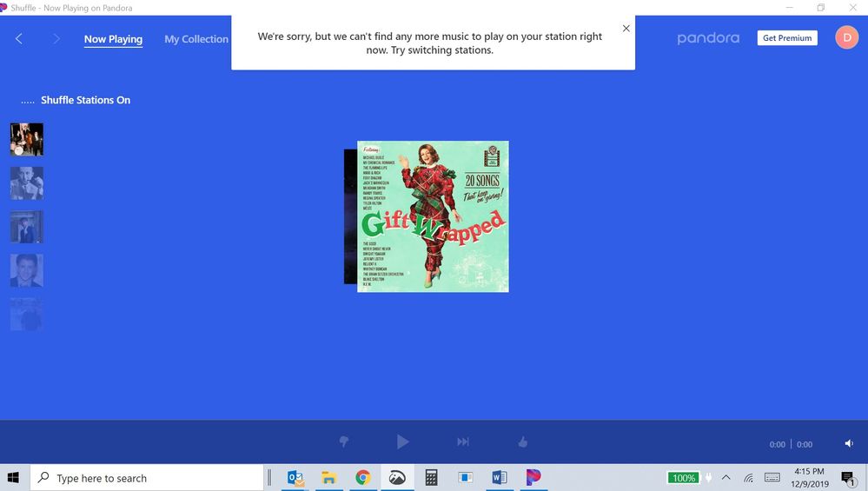This screenshot has width=868, height=491.
Task: Click the Get Premium button
Action: (787, 37)
